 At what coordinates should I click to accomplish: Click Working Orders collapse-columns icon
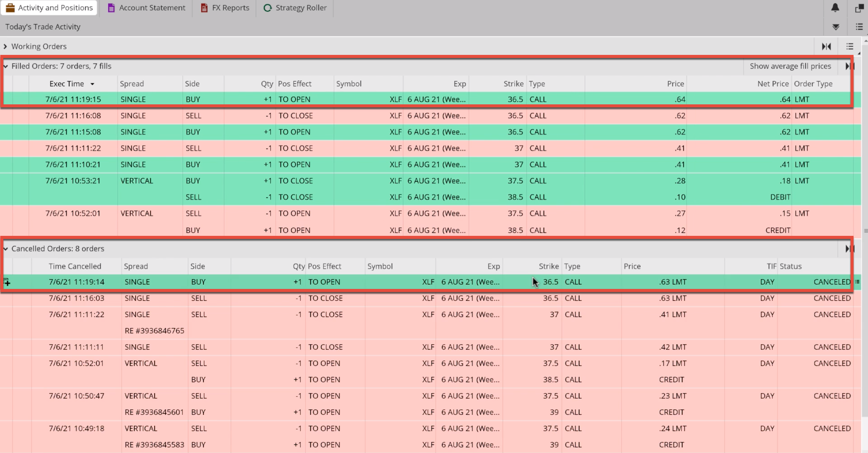point(826,46)
